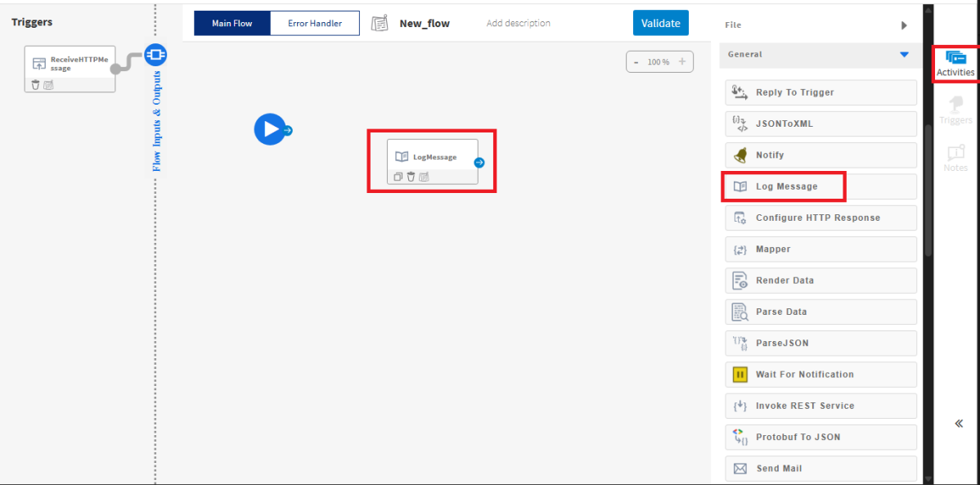980x485 pixels.
Task: Select the Wait For Notification activity
Action: pyautogui.click(x=821, y=375)
